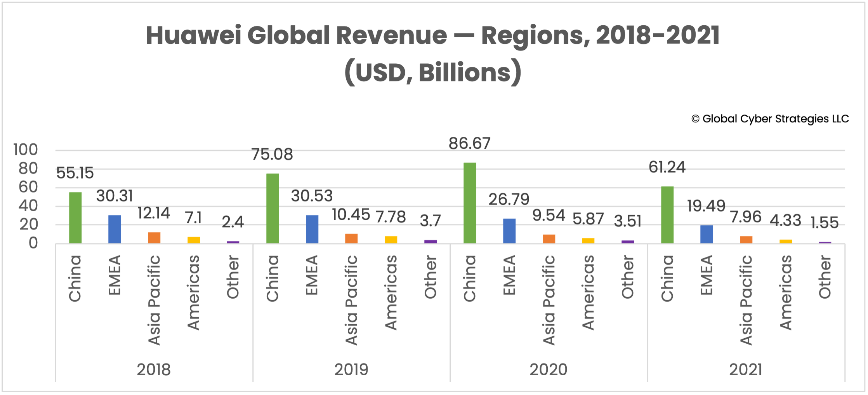Select the 86.67 data label

pyautogui.click(x=470, y=143)
